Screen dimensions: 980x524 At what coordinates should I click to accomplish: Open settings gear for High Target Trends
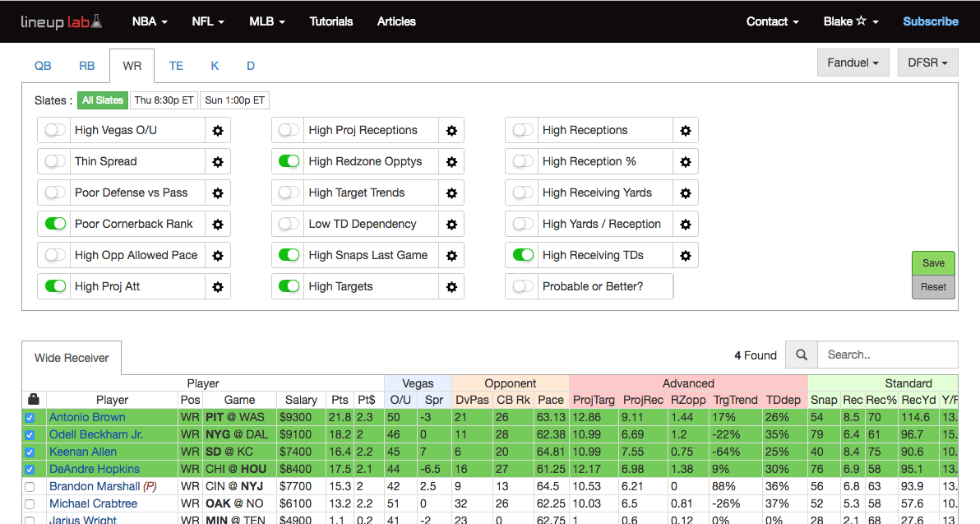(x=451, y=193)
